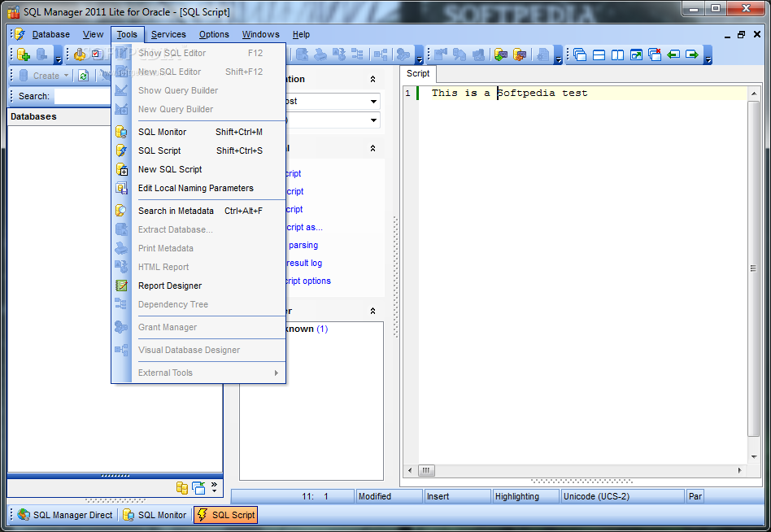Open toolbar options arrow after the Unregister Database icon
The width and height of the screenshot is (771, 532).
pyautogui.click(x=58, y=55)
